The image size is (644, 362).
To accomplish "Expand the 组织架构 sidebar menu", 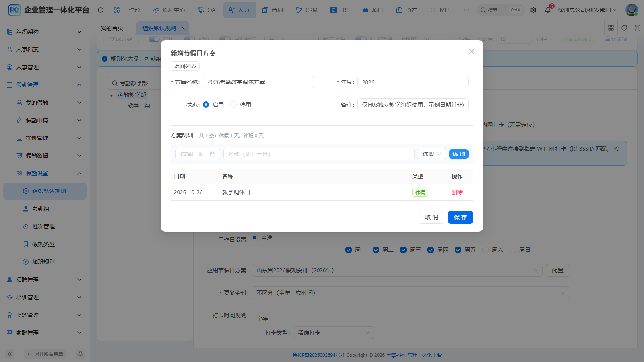I will coord(44,32).
